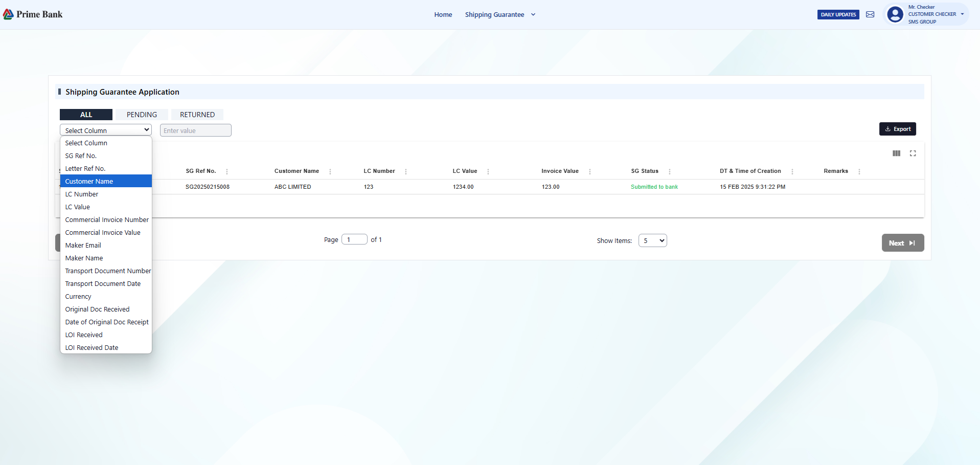Select 'LOI Received Date' option
Viewport: 980px width, 465px height.
[106, 348]
